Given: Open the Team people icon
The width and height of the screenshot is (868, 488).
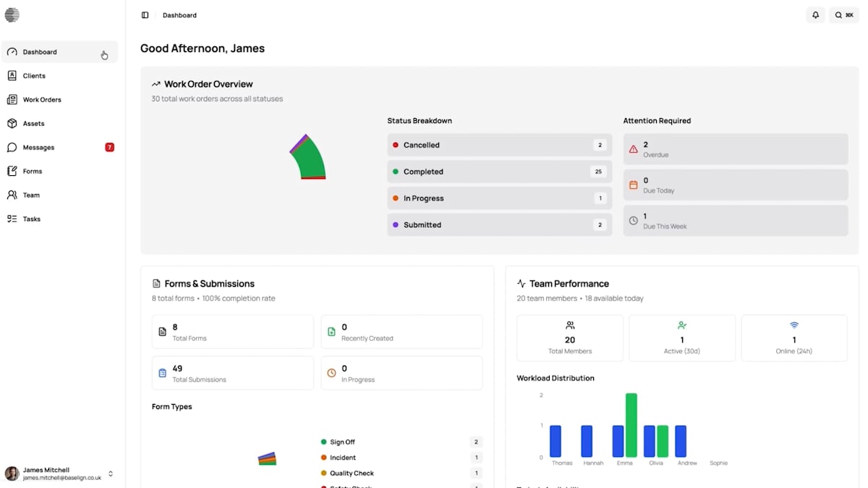Looking at the screenshot, I should [x=12, y=195].
